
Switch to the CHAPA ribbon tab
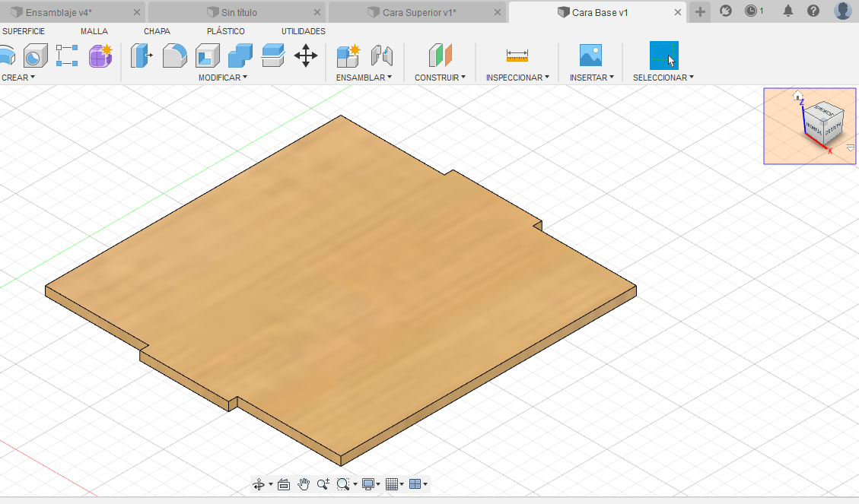(157, 31)
